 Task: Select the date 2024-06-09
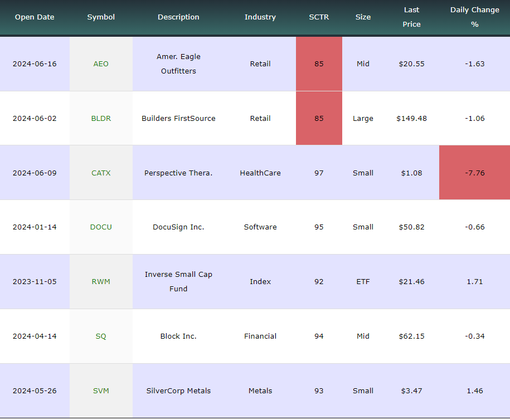[x=35, y=173]
